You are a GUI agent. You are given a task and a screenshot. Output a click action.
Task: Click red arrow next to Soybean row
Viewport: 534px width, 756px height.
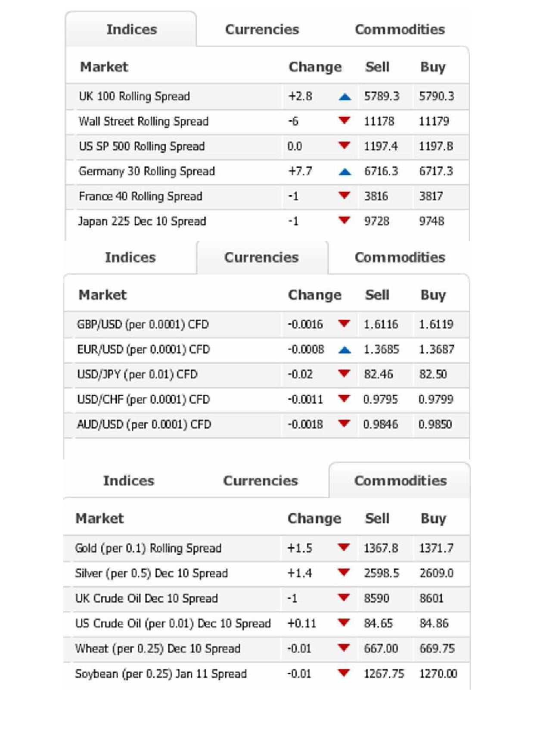(344, 673)
